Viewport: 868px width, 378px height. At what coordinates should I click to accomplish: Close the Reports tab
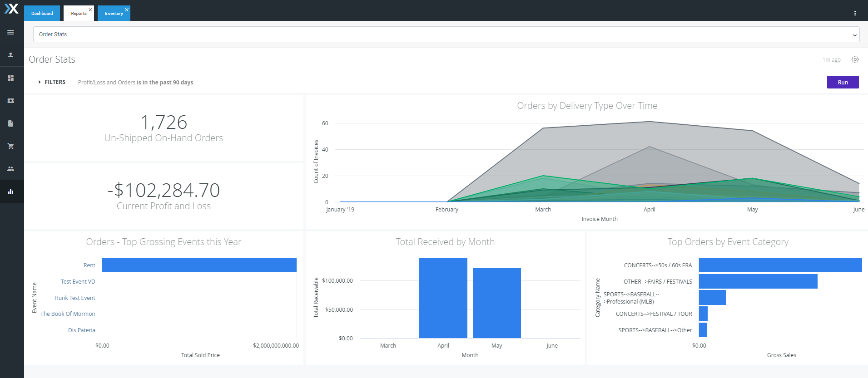click(x=90, y=10)
